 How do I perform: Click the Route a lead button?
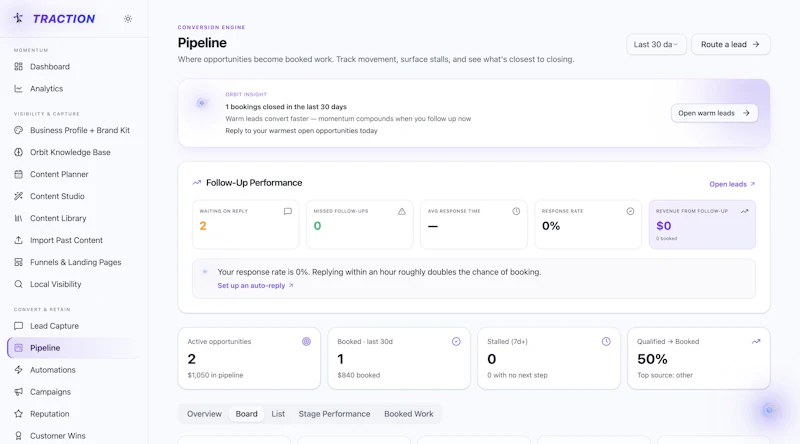[x=731, y=44]
